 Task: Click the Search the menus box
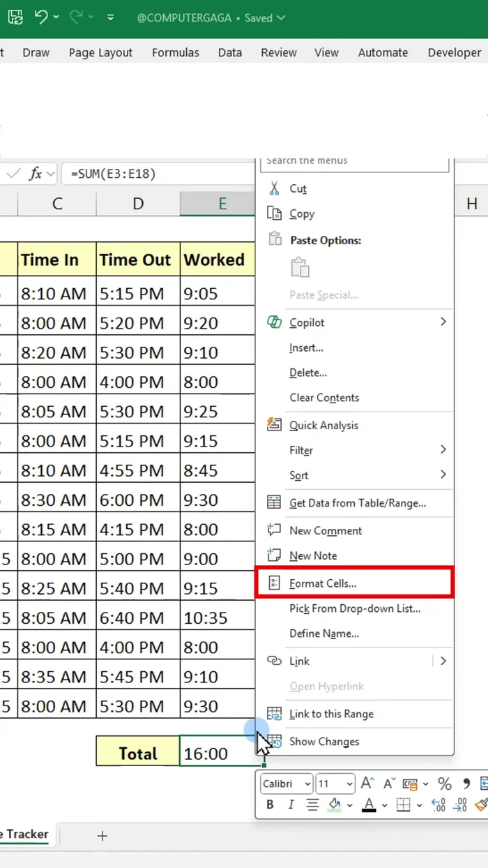[355, 163]
